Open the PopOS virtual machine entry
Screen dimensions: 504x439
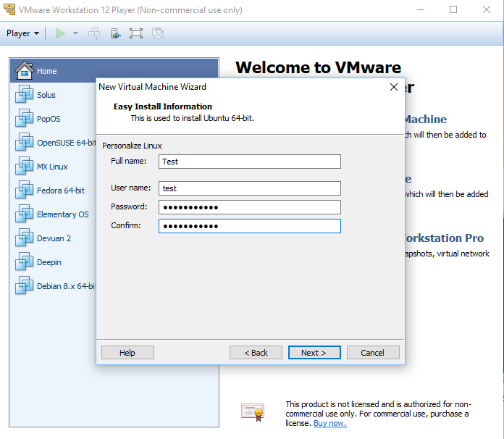pyautogui.click(x=49, y=119)
